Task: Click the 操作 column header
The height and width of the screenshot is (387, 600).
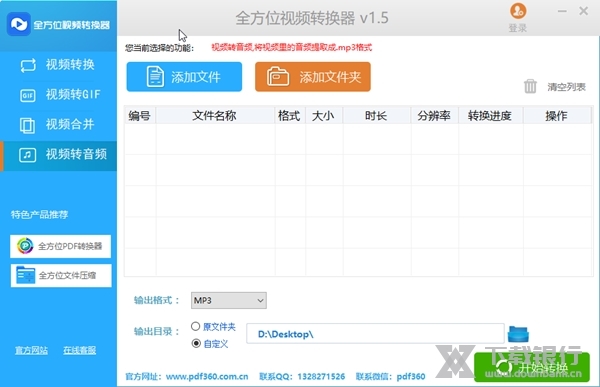Action: point(556,116)
